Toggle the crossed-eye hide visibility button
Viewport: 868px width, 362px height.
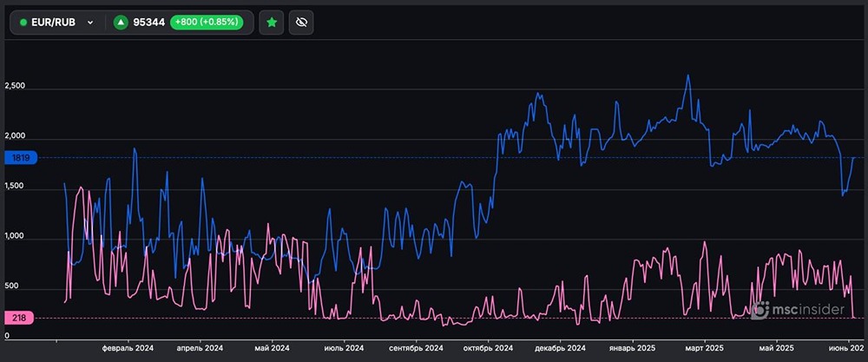[x=301, y=23]
